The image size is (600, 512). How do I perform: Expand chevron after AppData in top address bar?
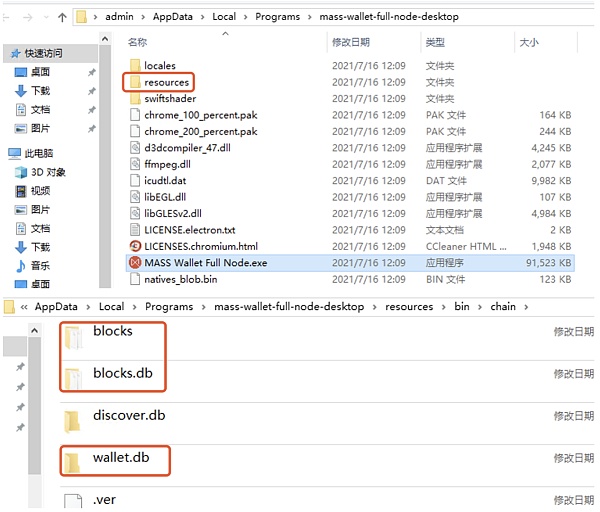click(x=202, y=17)
